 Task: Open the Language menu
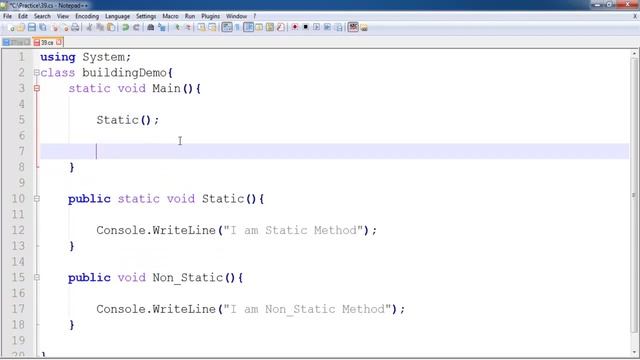[117, 16]
